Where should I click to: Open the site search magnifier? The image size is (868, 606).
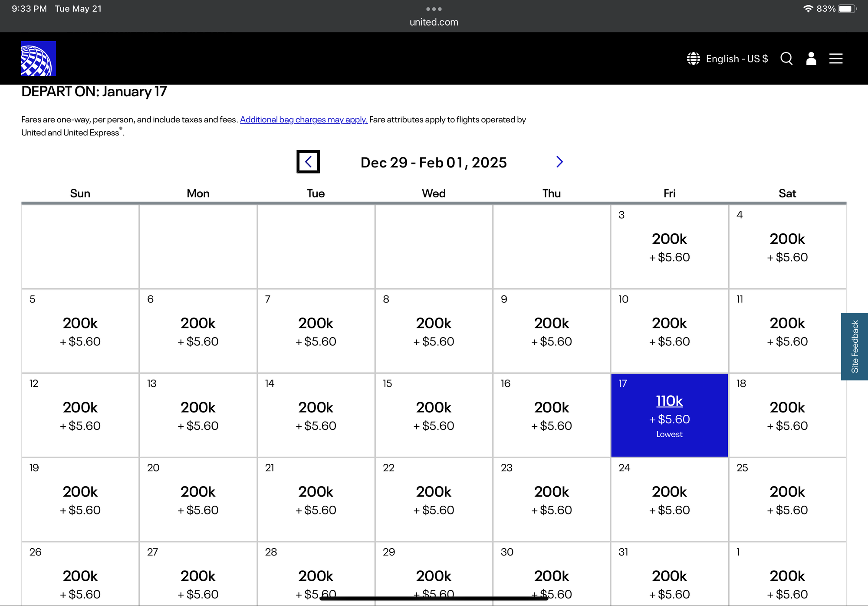pos(786,59)
